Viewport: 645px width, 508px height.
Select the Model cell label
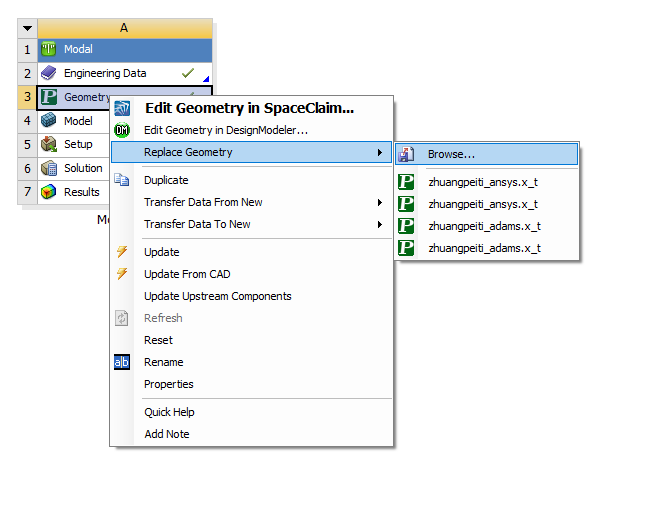tap(78, 121)
